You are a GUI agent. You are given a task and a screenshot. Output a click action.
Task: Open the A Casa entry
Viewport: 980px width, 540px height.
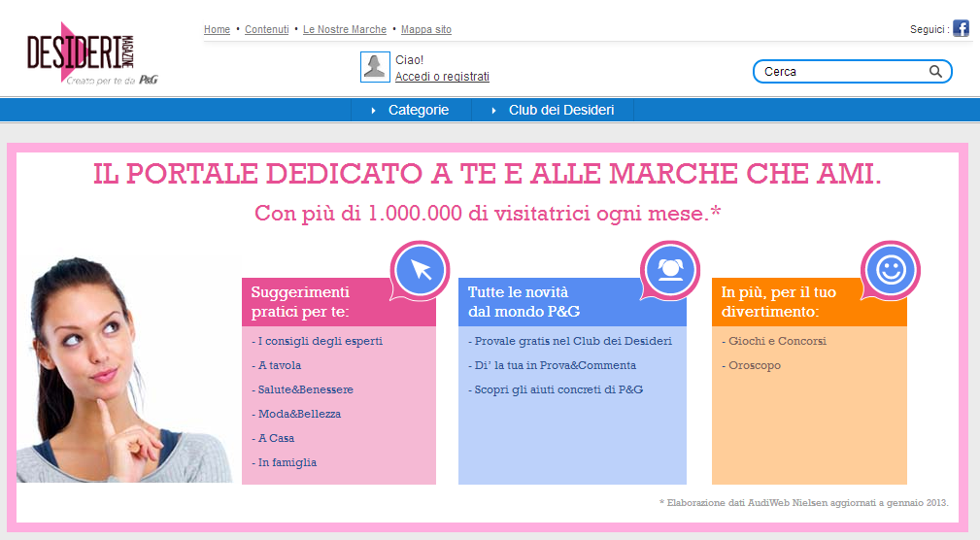(x=273, y=438)
